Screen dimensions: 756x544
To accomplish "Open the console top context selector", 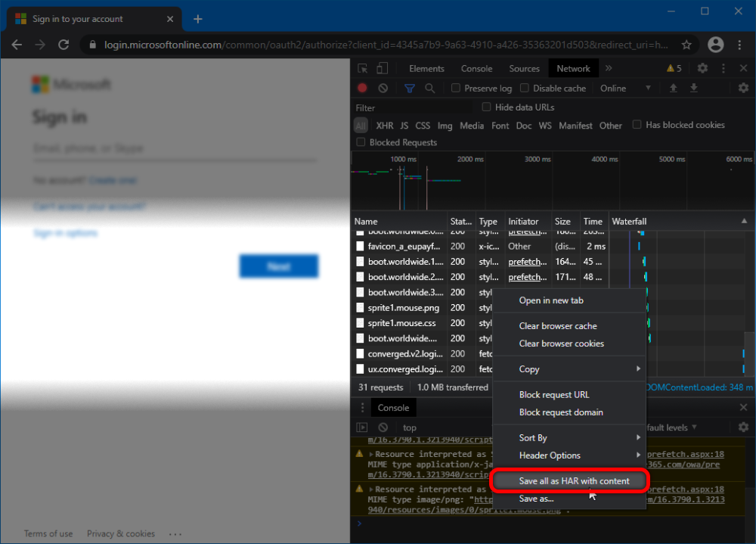I will tap(409, 427).
